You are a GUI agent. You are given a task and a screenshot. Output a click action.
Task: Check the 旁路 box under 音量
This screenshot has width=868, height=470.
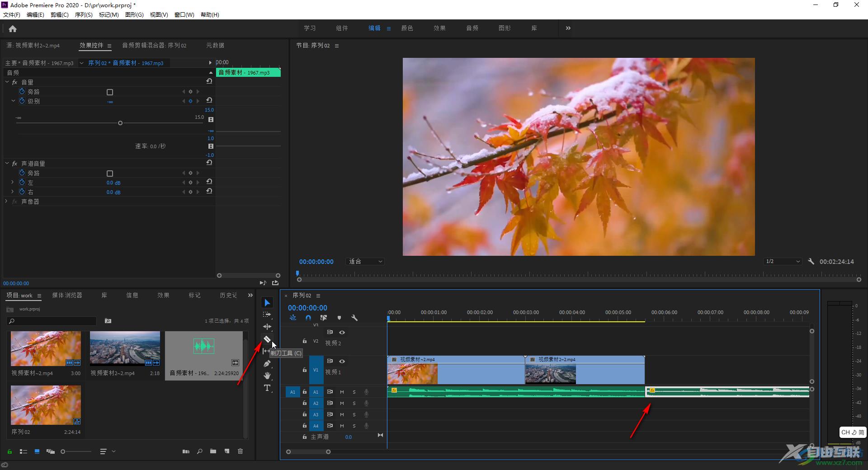tap(109, 92)
